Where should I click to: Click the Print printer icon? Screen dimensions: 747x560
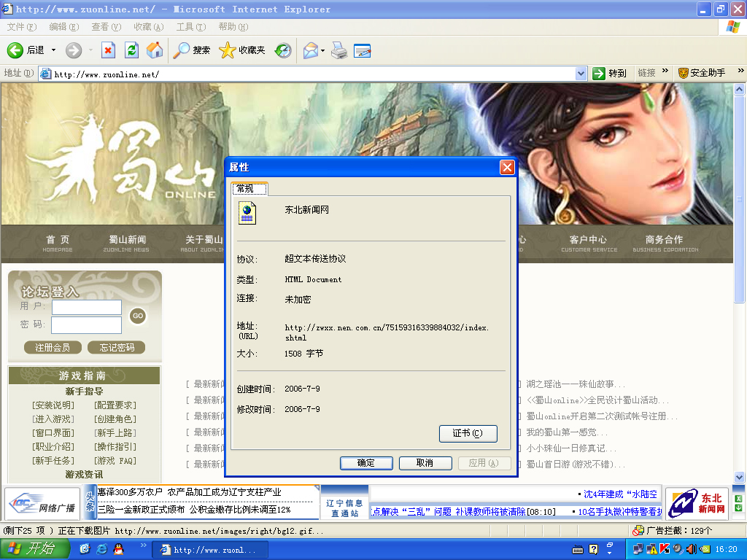[x=339, y=50]
